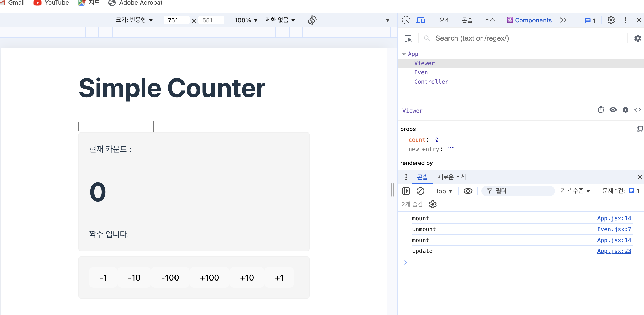Click the issues counter badge in tab bar
The height and width of the screenshot is (315, 644).
[590, 20]
